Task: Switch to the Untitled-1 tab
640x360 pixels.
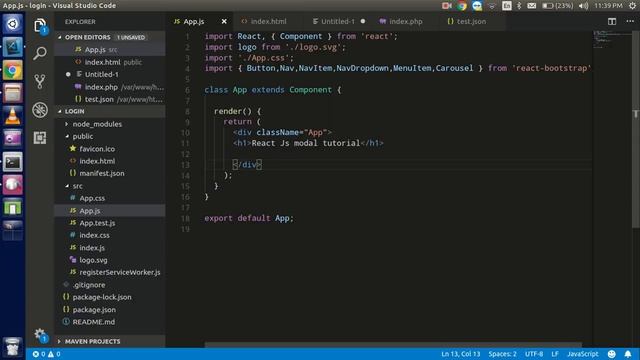Action: [338, 22]
